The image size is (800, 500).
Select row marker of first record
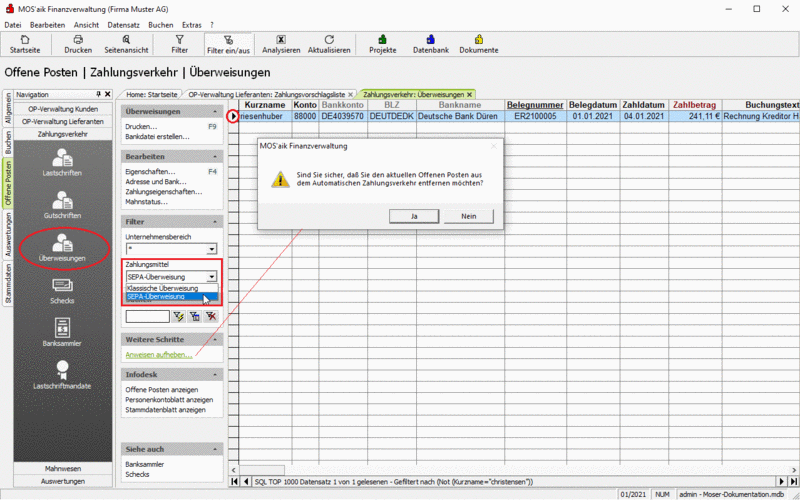coord(233,116)
